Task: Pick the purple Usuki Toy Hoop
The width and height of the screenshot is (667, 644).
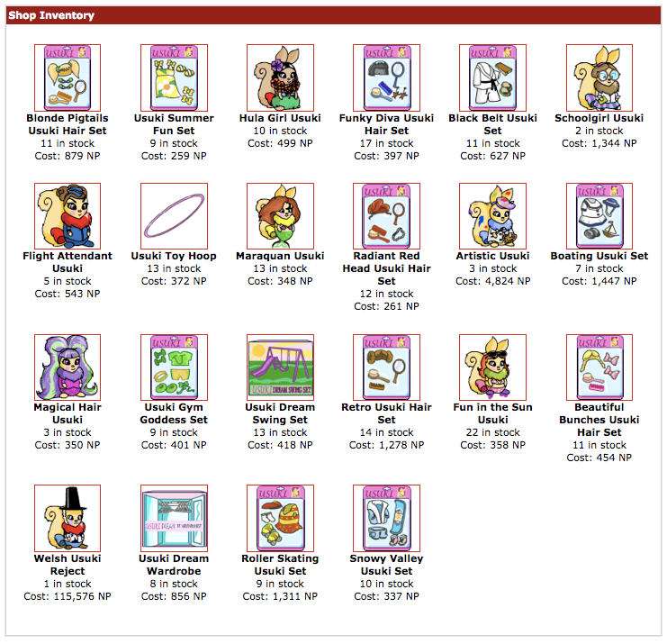Action: [x=174, y=216]
